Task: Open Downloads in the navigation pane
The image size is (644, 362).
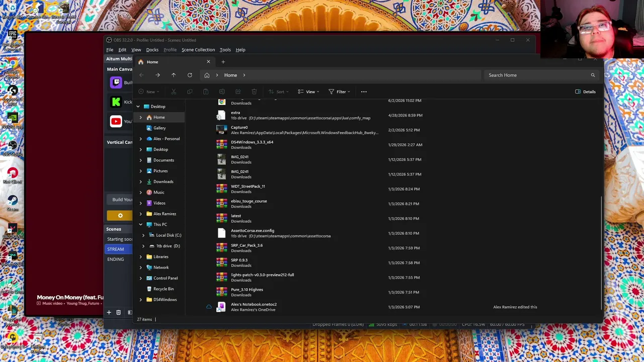Action: tap(163, 182)
